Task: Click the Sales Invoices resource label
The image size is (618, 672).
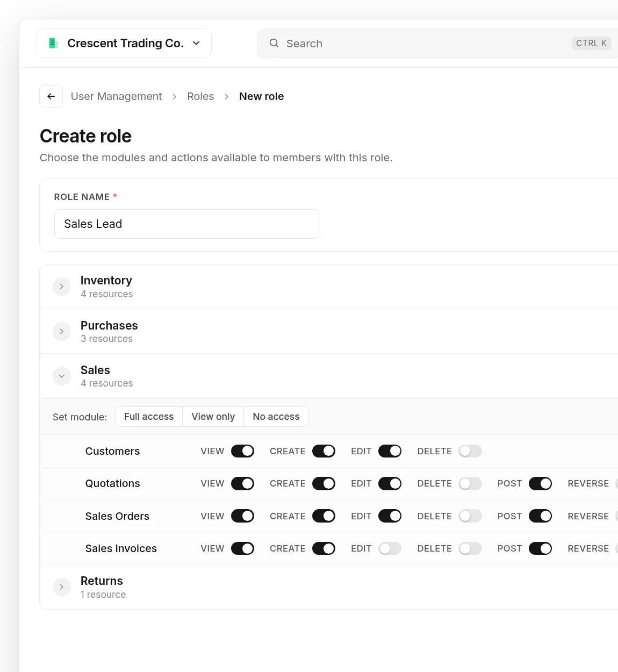Action: coord(121,548)
